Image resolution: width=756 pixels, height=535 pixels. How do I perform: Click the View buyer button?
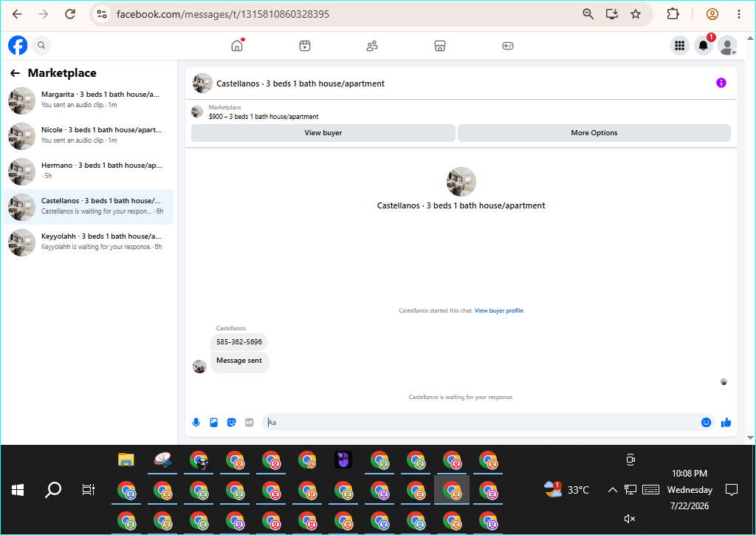click(323, 133)
